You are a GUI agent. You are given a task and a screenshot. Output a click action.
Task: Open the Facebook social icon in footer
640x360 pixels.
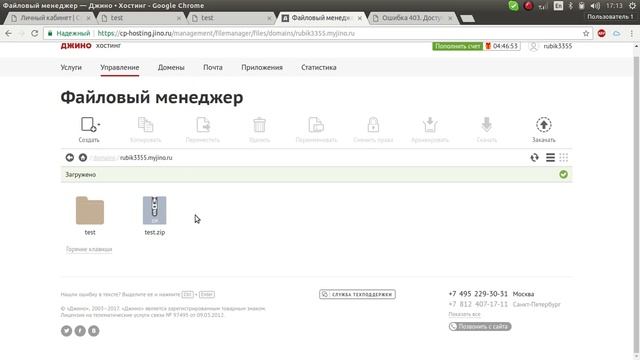[80, 331]
